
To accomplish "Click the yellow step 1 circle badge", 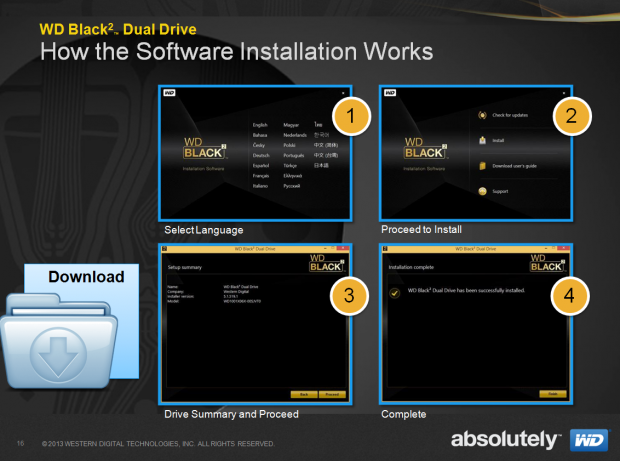I will point(350,117).
